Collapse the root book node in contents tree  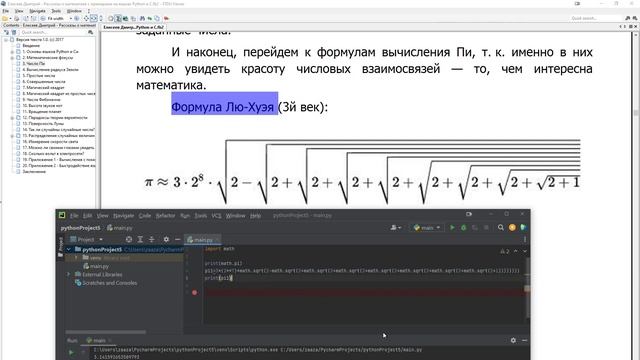point(6,40)
